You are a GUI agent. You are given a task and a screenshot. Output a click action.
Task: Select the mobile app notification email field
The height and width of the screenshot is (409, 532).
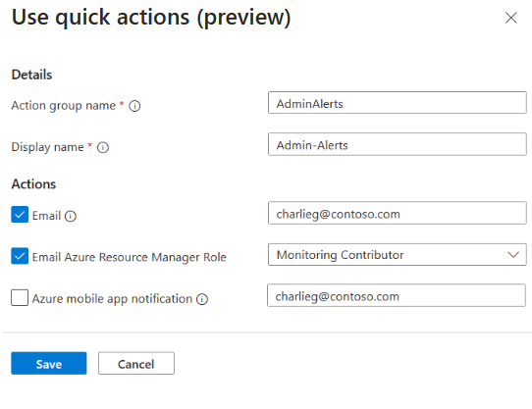(x=397, y=295)
